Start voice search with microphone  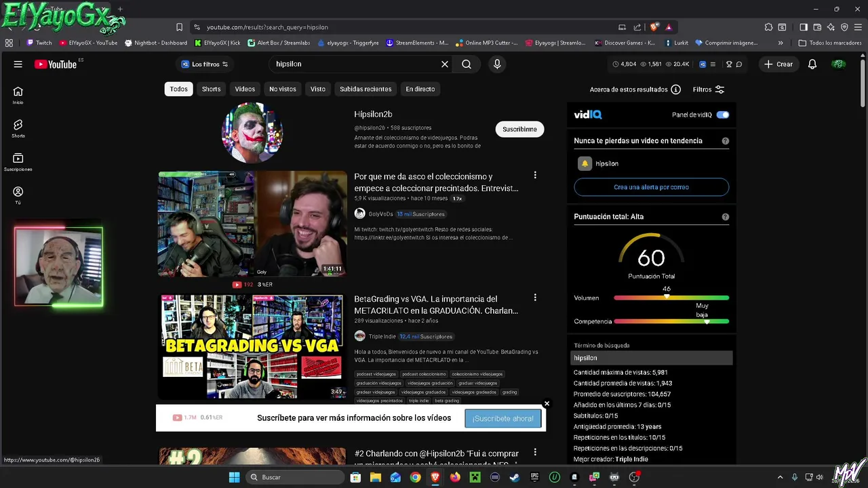(x=497, y=64)
